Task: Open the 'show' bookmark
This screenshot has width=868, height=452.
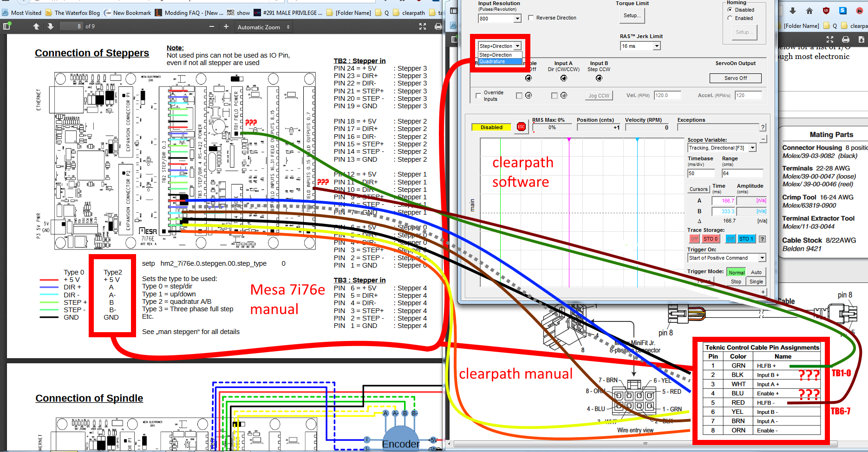Action: 239,13
